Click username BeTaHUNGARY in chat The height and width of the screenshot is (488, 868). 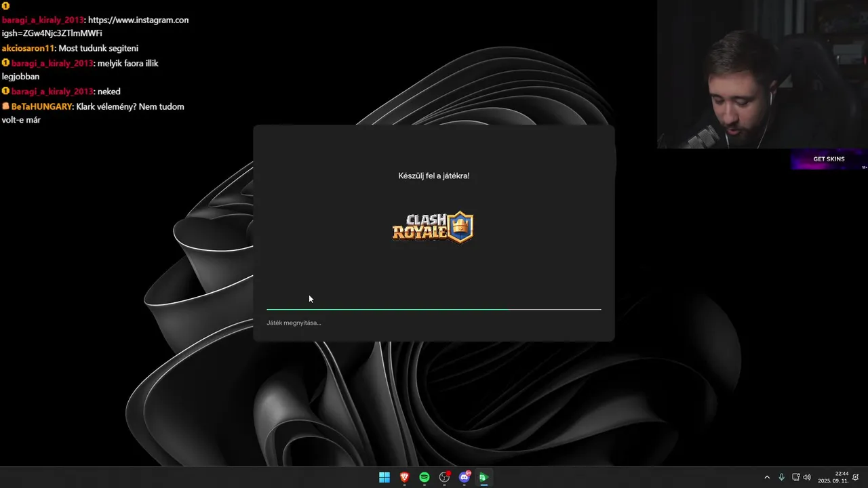pos(41,106)
